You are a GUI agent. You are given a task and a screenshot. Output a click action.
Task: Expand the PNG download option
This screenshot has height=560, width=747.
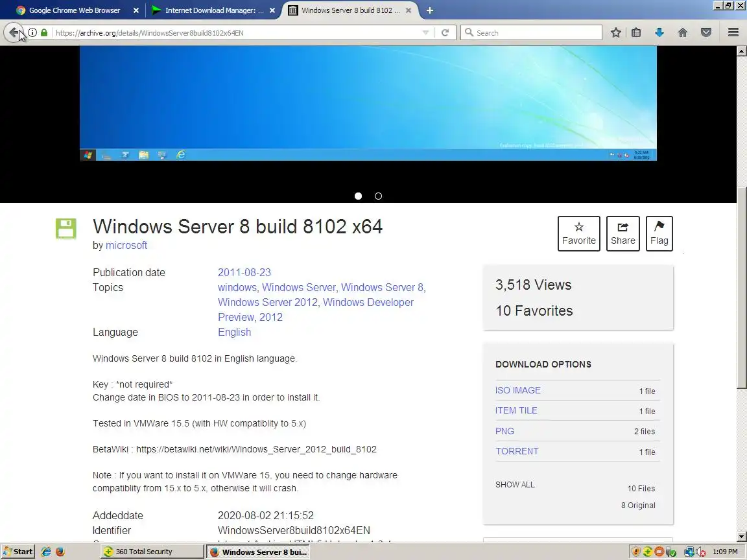(x=504, y=431)
